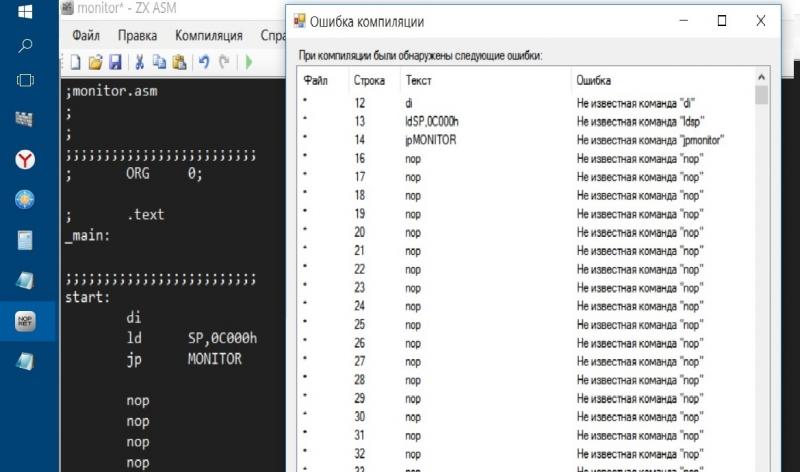The image size is (800, 472).
Task: Click the New file toolbar icon
Action: click(75, 62)
